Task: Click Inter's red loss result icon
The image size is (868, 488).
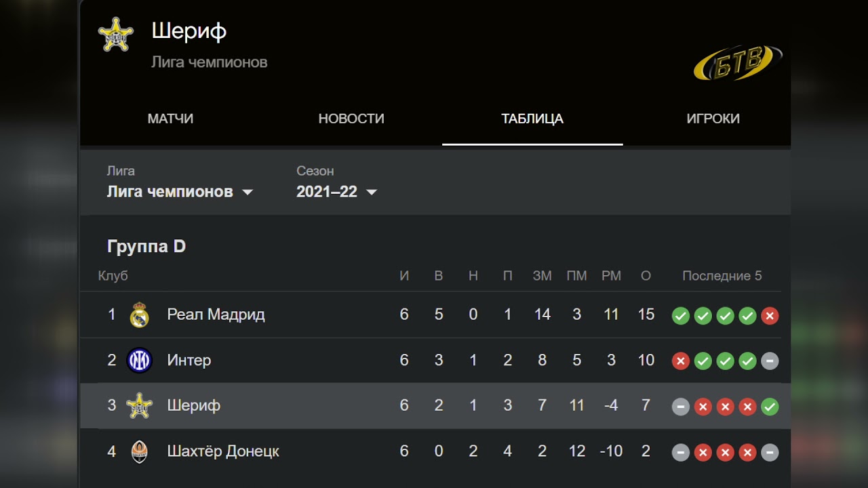Action: [x=680, y=361]
